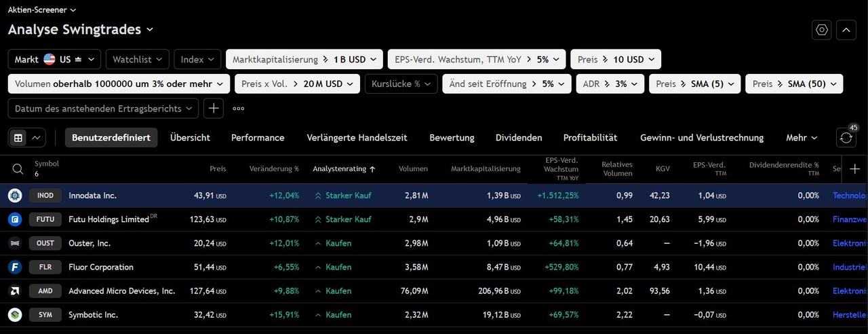This screenshot has width=868, height=334.
Task: Sort by Preis column header
Action: 218,169
